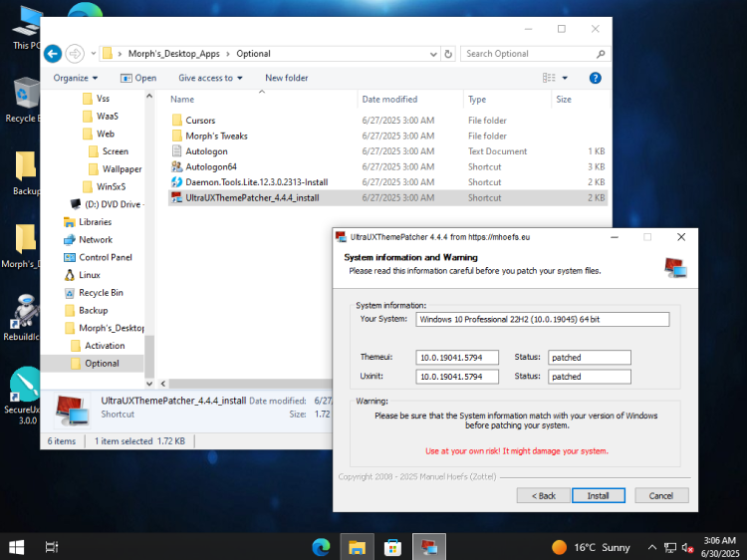The width and height of the screenshot is (747, 560).
Task: Click the Themeui version field
Action: point(457,358)
